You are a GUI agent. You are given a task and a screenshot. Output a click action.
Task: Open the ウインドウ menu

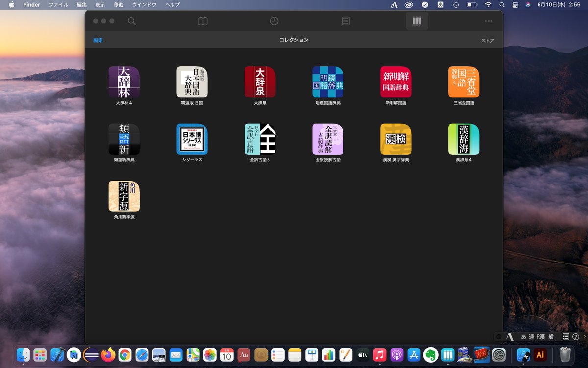tap(144, 5)
